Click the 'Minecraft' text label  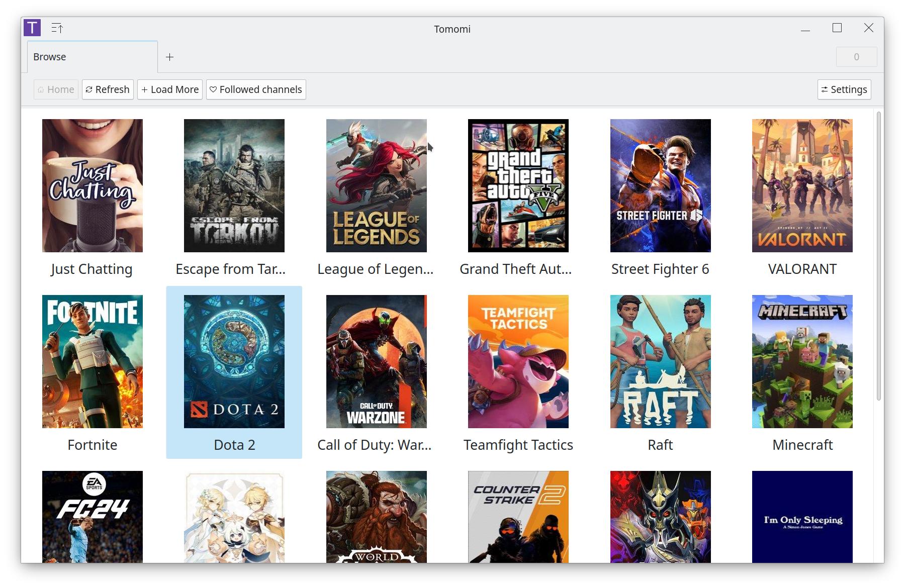pos(802,445)
